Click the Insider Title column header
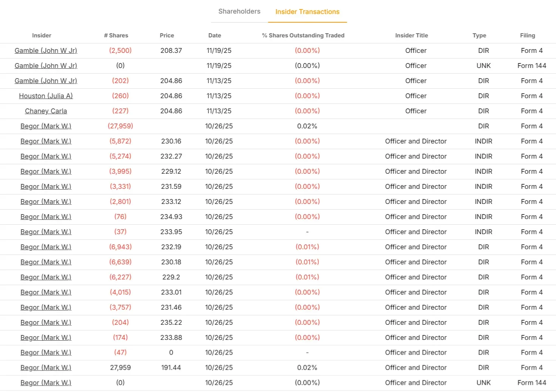The height and width of the screenshot is (392, 556). point(411,35)
